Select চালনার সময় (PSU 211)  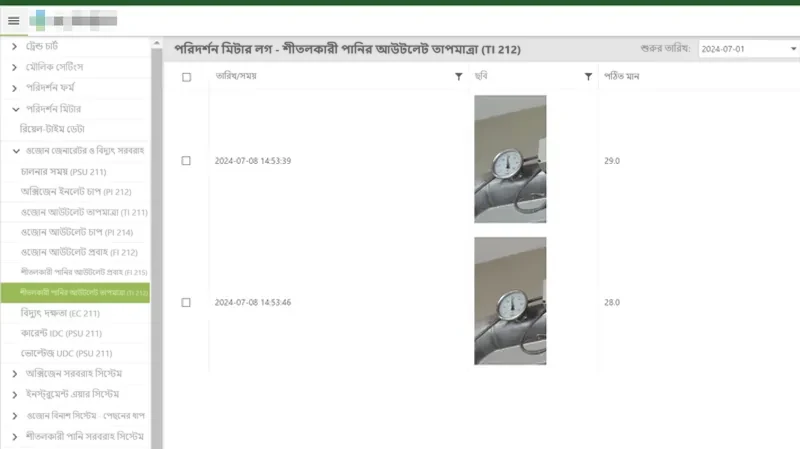point(63,172)
